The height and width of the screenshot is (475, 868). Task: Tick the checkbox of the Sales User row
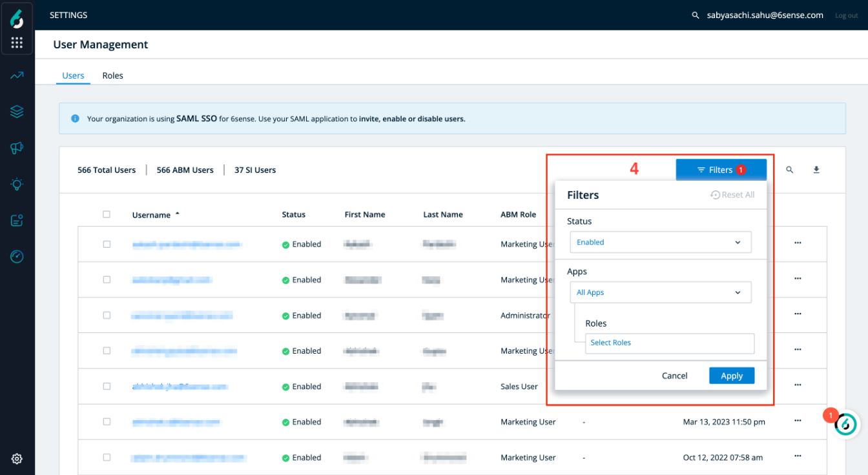tap(107, 386)
